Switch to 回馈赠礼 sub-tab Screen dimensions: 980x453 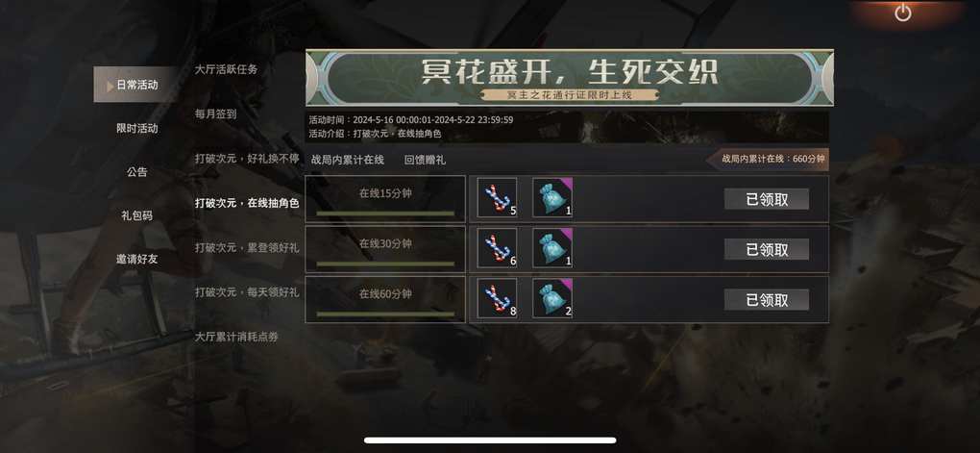(x=425, y=161)
